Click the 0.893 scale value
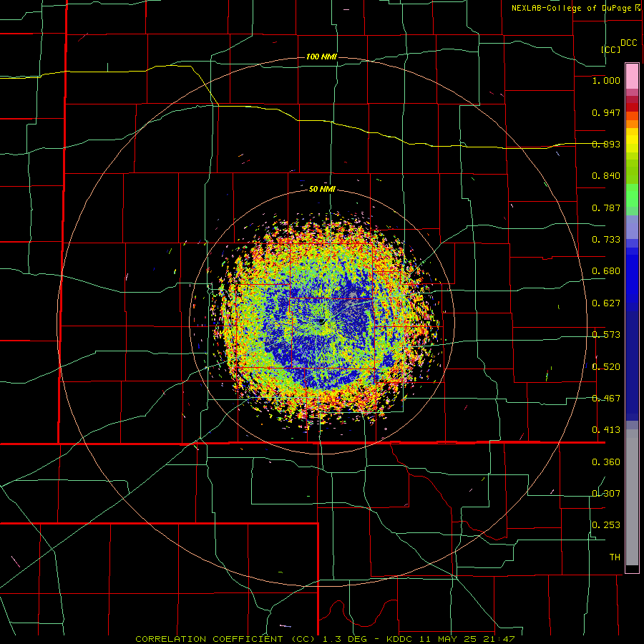 pos(606,144)
